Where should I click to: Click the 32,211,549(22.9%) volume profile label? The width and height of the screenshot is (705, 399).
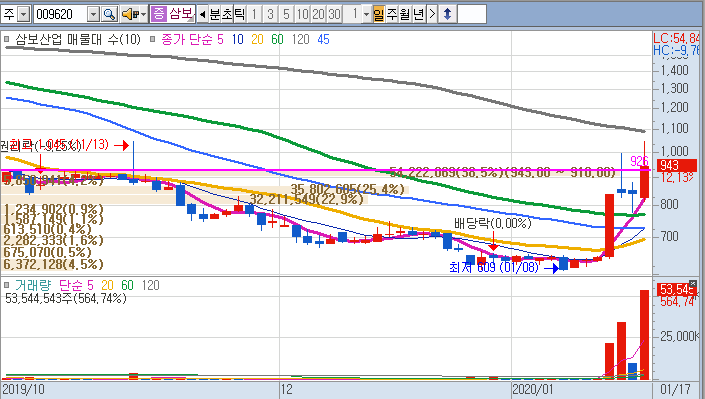[x=307, y=199]
